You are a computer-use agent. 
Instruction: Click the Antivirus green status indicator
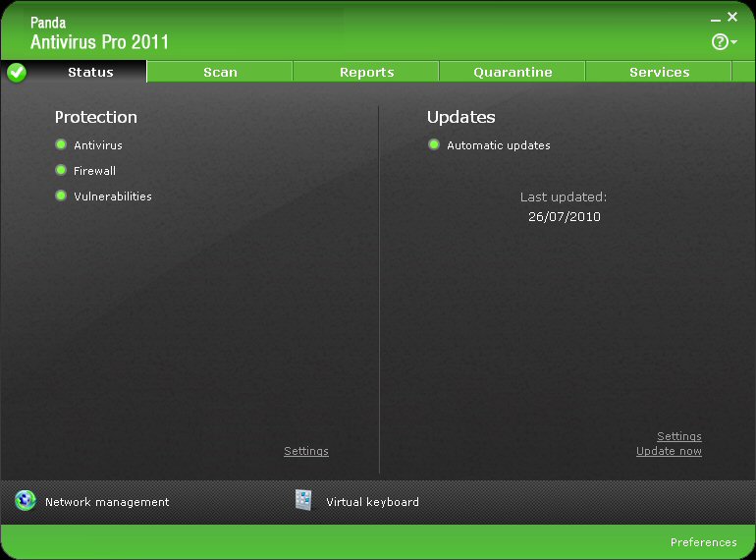(x=61, y=144)
